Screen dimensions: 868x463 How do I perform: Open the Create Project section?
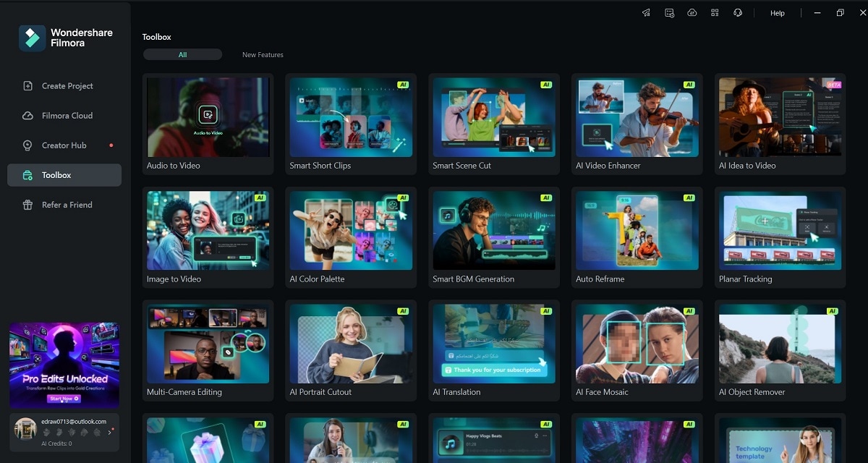[64, 86]
